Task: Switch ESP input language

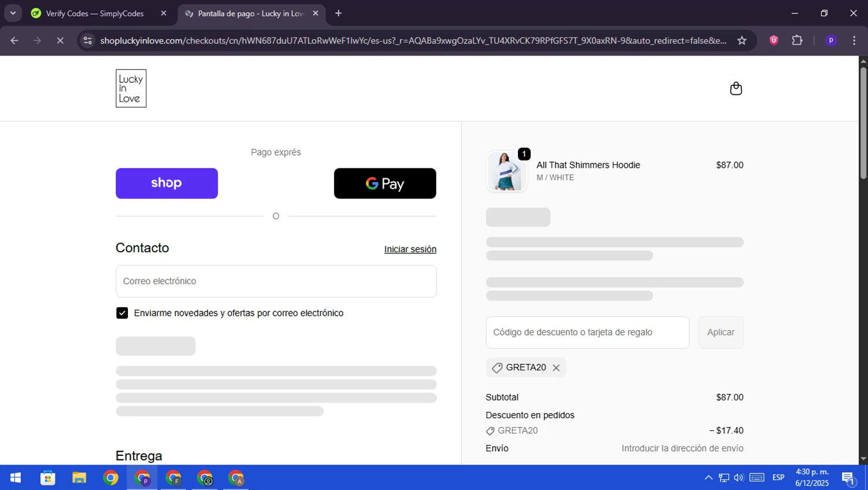Action: [x=778, y=478]
